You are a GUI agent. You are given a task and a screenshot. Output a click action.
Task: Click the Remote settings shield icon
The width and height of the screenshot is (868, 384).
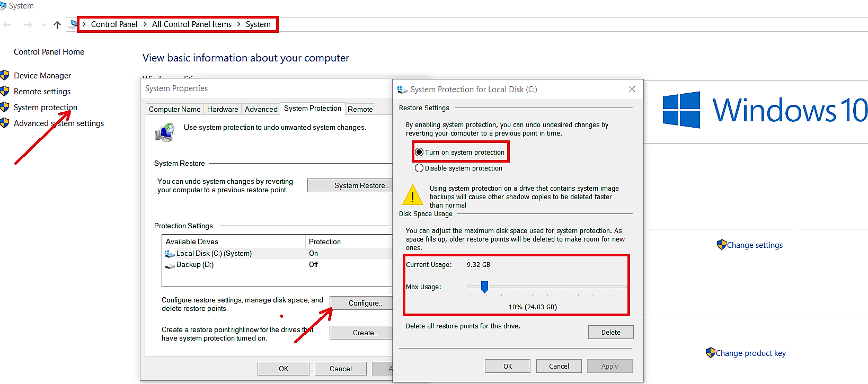point(4,91)
